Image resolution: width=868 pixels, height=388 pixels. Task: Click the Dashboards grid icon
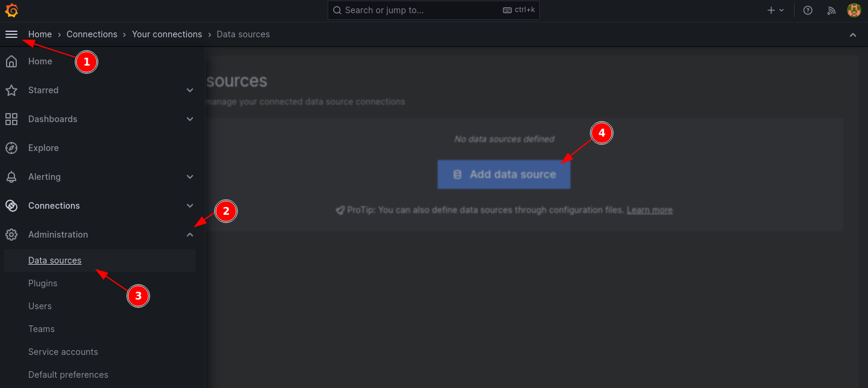[x=11, y=119]
